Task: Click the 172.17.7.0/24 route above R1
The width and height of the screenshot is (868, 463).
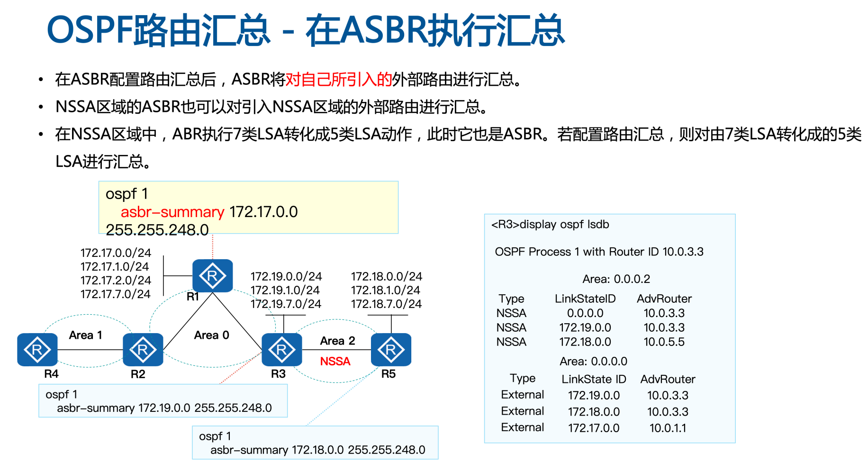Action: [115, 294]
